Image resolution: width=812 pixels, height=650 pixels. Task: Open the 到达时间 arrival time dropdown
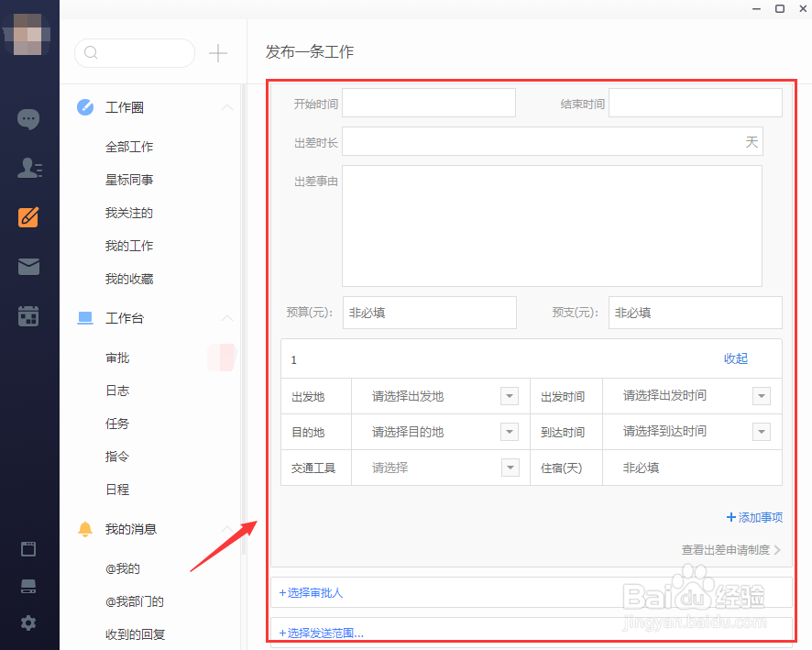(x=762, y=432)
